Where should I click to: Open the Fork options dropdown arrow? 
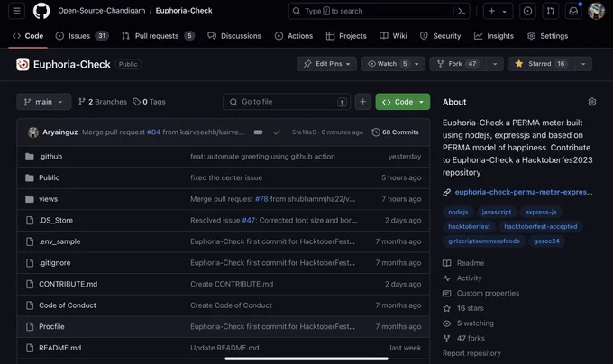tap(495, 64)
